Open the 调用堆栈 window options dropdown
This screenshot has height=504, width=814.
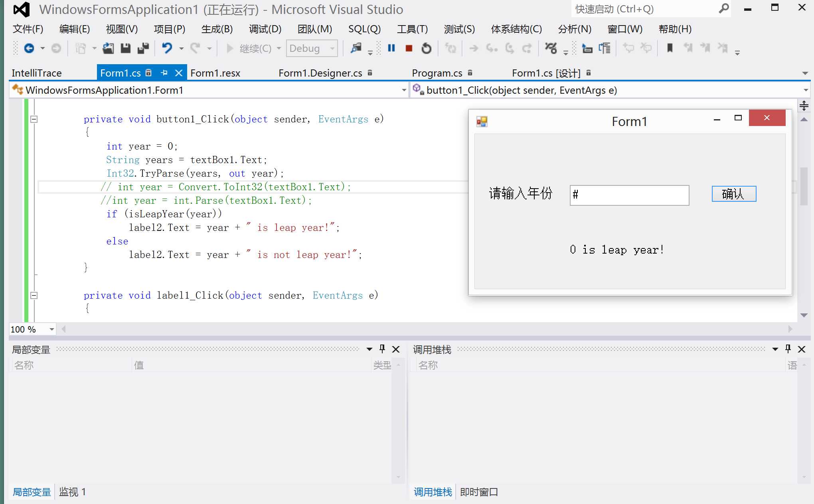click(775, 349)
